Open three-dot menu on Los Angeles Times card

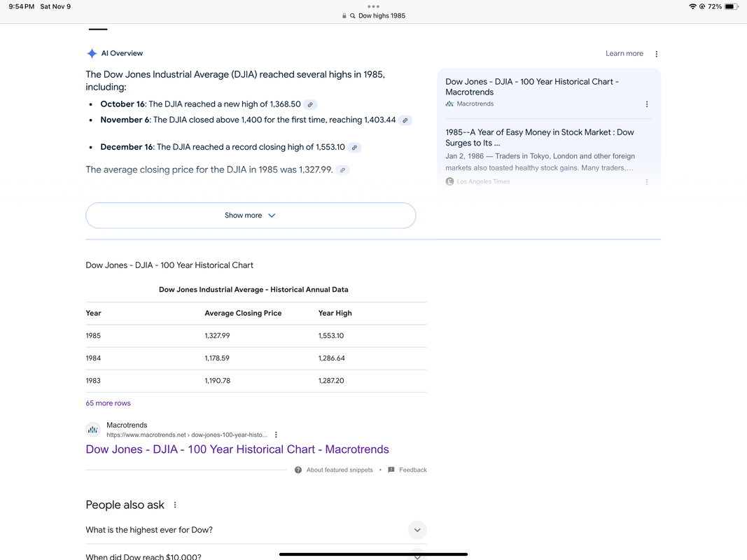tap(647, 181)
